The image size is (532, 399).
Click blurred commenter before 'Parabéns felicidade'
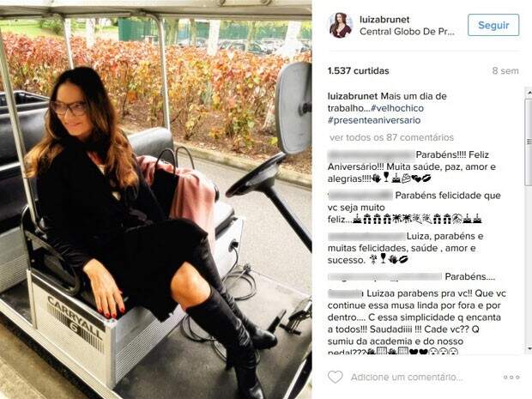click(360, 196)
